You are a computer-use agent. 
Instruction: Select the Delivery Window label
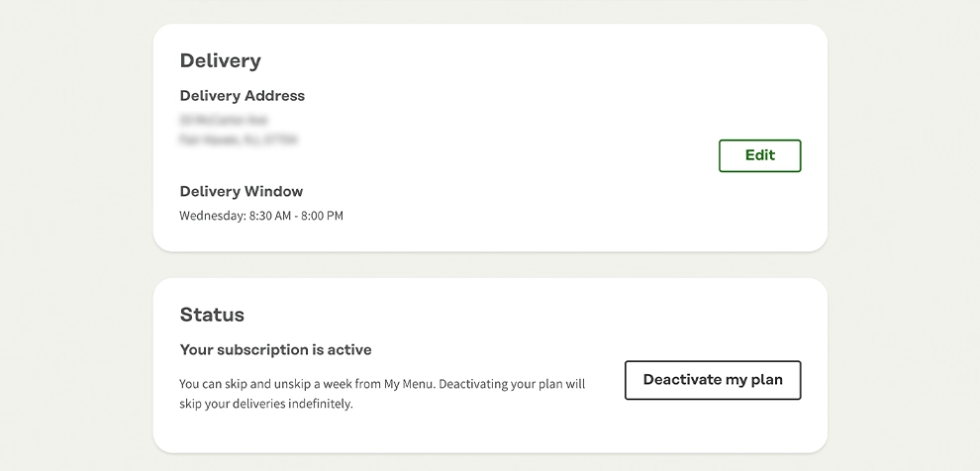tap(242, 191)
